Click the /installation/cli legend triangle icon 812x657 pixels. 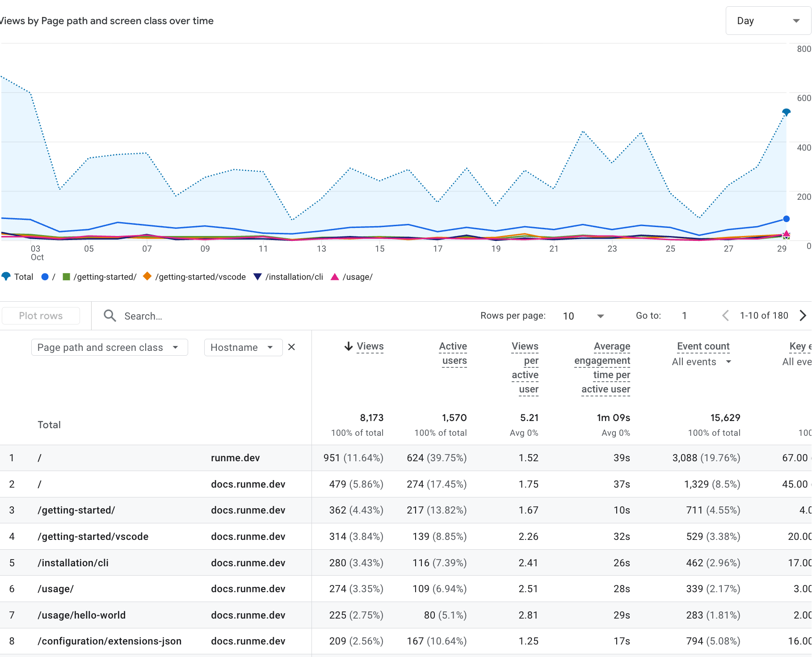(x=257, y=277)
